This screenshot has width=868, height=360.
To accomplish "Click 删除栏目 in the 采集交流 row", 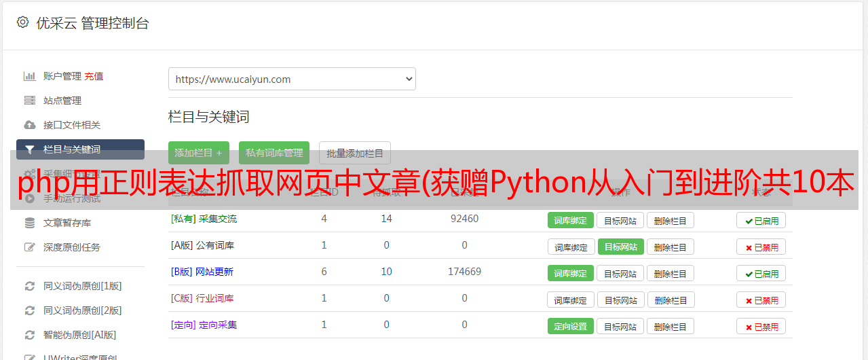I will [670, 220].
